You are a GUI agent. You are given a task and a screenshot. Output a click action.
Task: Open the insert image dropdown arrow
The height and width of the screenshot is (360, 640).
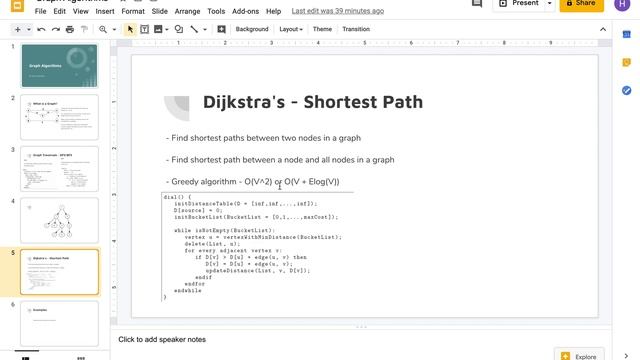pos(167,29)
